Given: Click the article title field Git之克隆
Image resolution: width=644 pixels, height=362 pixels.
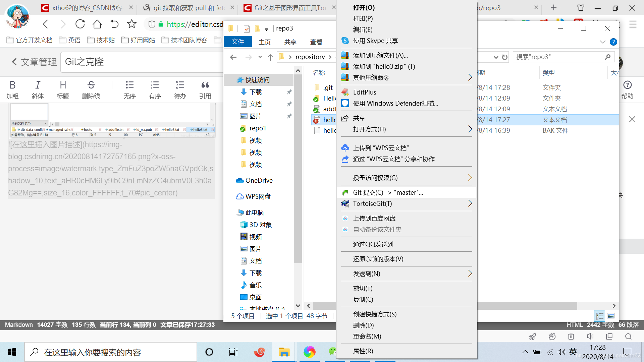Looking at the screenshot, I should pos(143,62).
